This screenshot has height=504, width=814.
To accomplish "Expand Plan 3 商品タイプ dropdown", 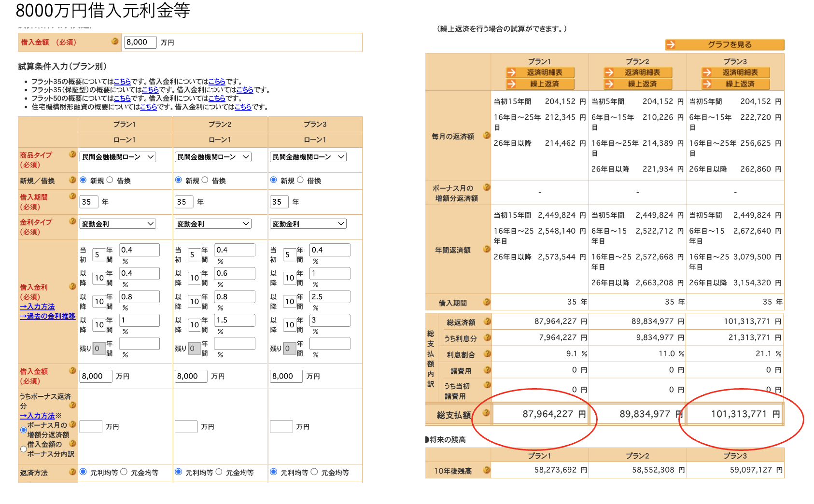I will [308, 157].
